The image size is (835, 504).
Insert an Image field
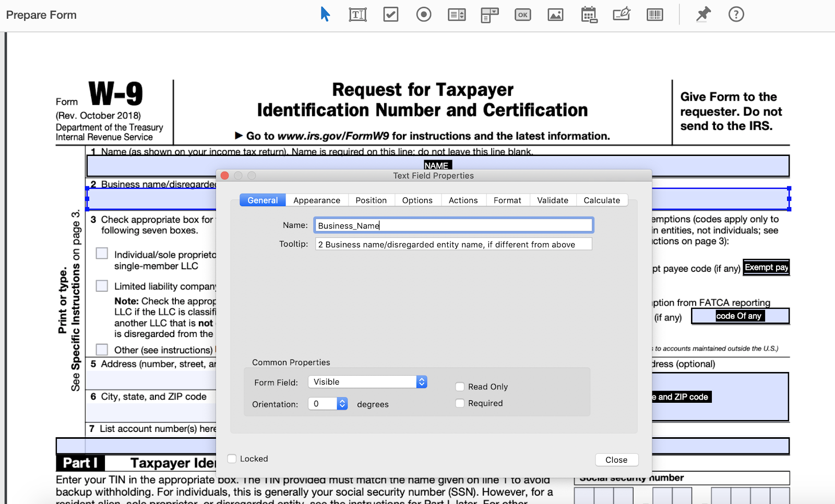[x=555, y=14]
